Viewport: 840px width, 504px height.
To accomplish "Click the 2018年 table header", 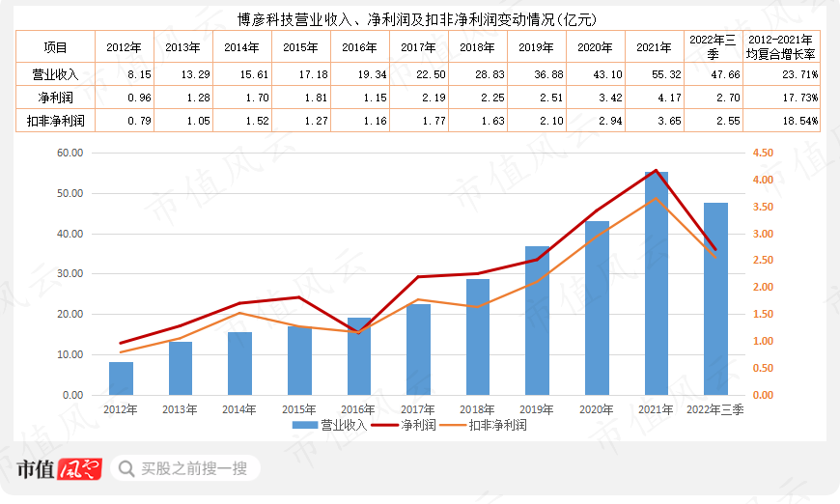I will pos(478,47).
